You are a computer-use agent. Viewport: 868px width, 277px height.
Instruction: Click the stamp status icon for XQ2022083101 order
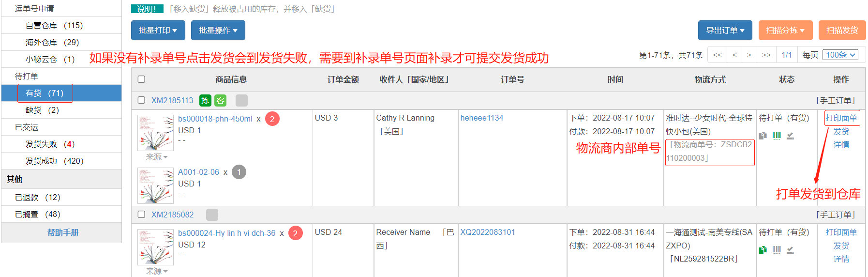(790, 250)
